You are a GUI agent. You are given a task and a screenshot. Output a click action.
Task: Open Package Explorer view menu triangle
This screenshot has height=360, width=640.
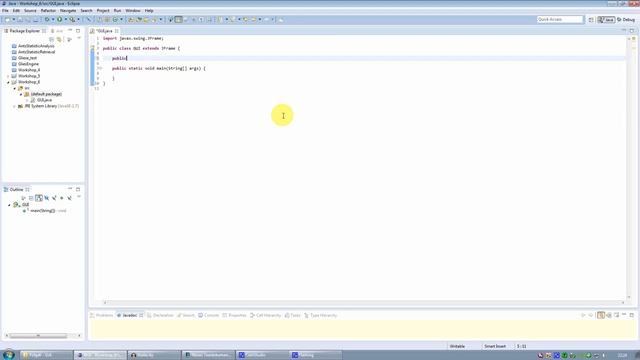click(x=79, y=38)
